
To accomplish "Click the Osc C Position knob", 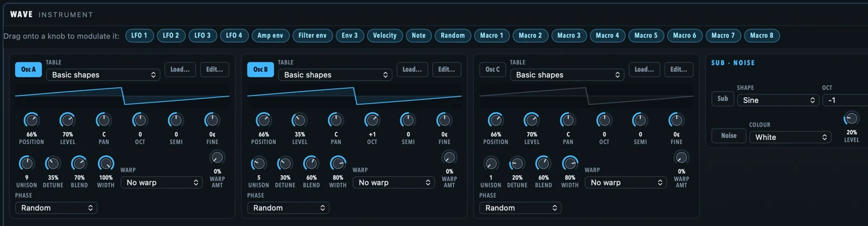I will [x=495, y=120].
